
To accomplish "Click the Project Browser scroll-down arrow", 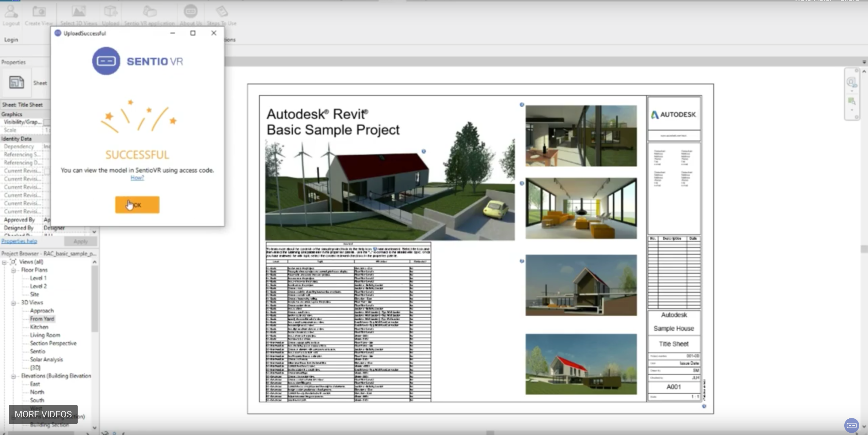I will point(95,428).
